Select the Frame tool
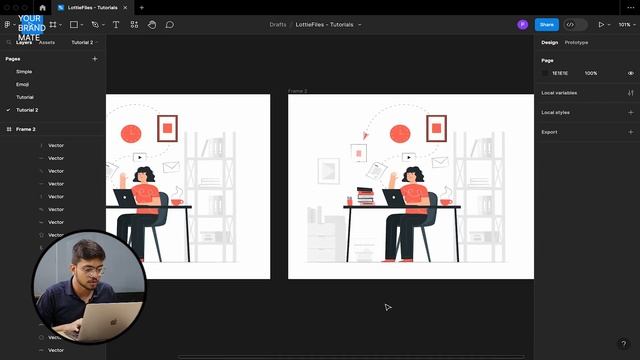The width and height of the screenshot is (640, 360). click(53, 24)
